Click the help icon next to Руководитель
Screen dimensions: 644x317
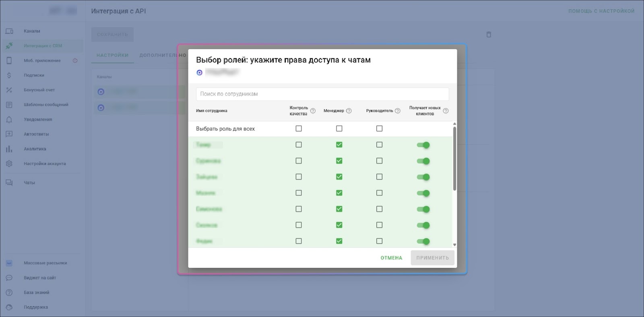pos(398,111)
